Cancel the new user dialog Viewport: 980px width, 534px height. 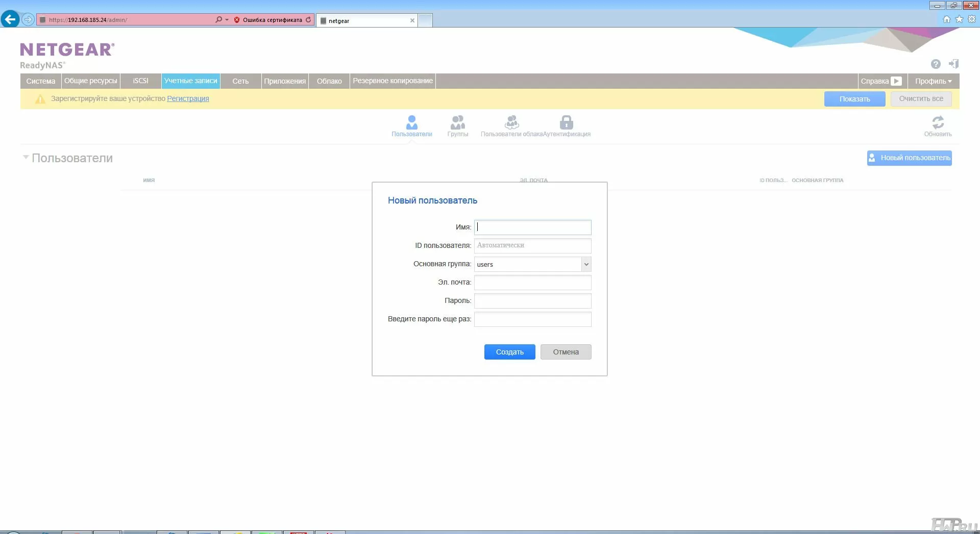tap(566, 352)
